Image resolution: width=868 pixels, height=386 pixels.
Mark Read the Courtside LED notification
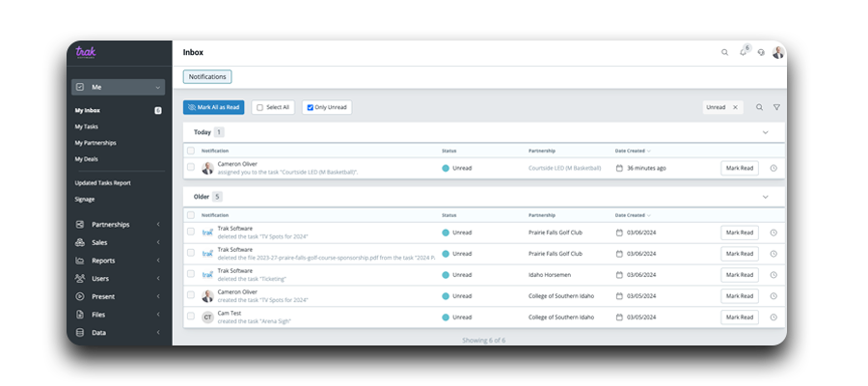(x=740, y=168)
